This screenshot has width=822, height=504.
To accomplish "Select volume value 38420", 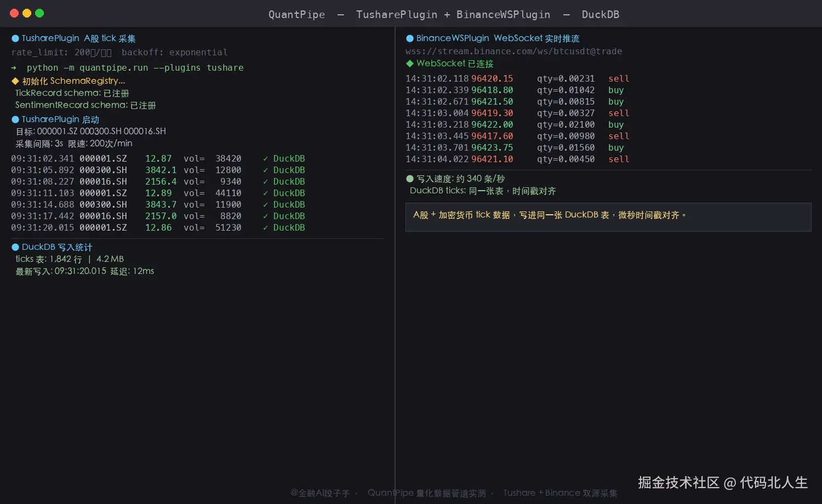I will (228, 159).
